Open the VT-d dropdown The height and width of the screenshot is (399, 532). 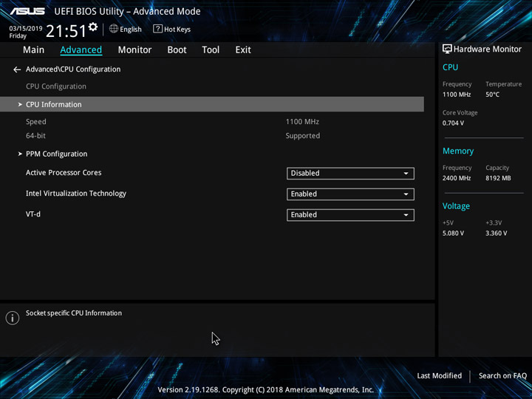[x=350, y=215]
